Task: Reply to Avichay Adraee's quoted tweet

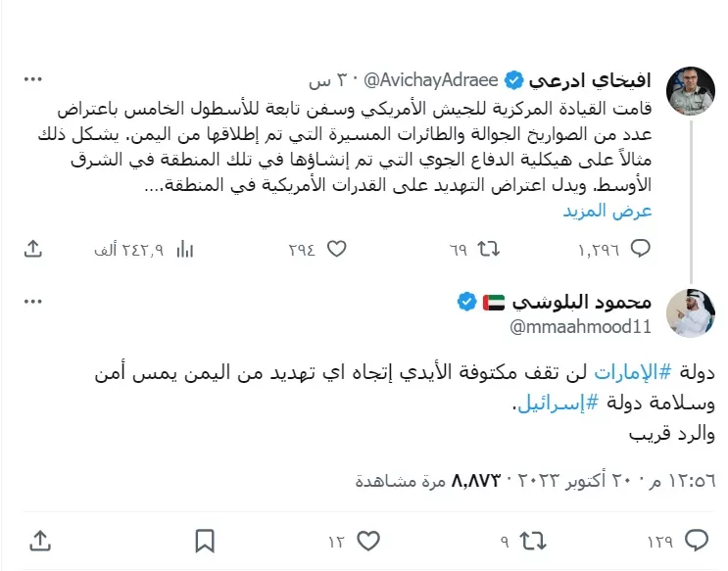Action: point(639,250)
